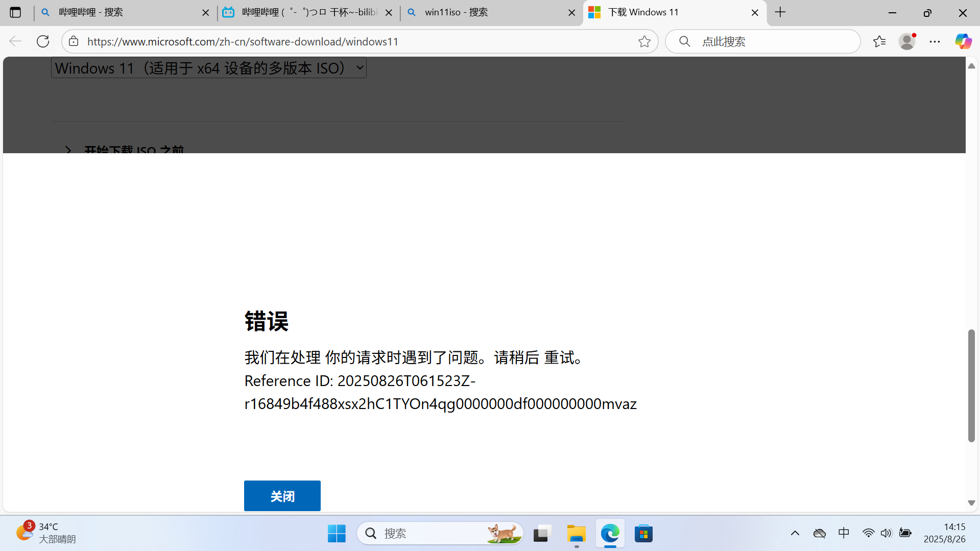980x551 pixels.
Task: Open the weather widget showing 34°C
Action: click(46, 533)
